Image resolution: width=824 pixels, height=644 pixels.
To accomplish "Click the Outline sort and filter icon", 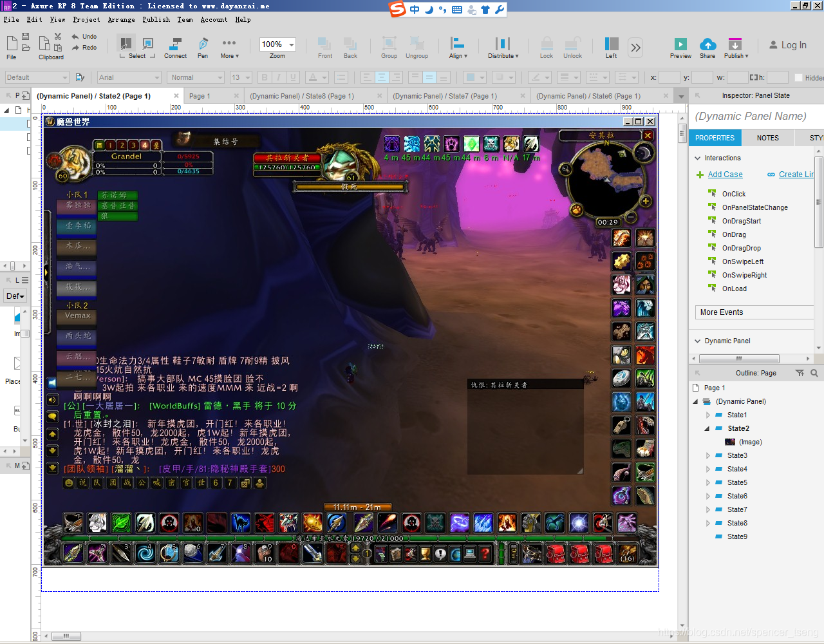I will (800, 373).
